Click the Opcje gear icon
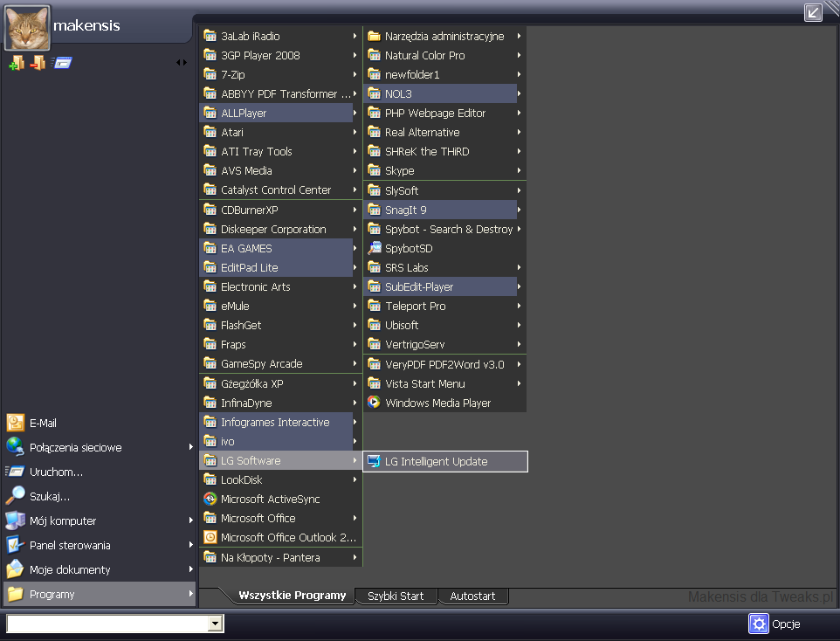The width and height of the screenshot is (840, 641). coord(759,624)
